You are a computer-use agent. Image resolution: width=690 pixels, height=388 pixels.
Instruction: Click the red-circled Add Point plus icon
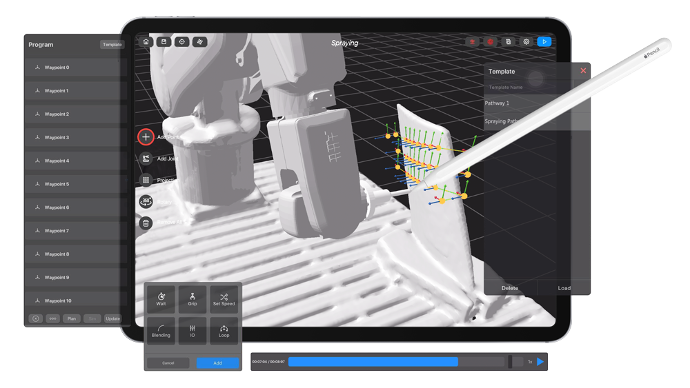tap(146, 137)
